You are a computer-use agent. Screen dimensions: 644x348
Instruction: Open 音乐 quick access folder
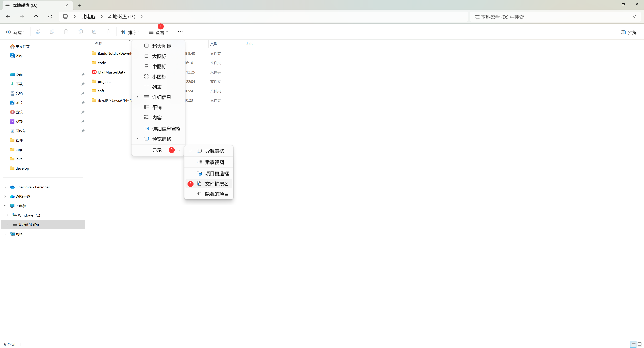tap(16, 112)
